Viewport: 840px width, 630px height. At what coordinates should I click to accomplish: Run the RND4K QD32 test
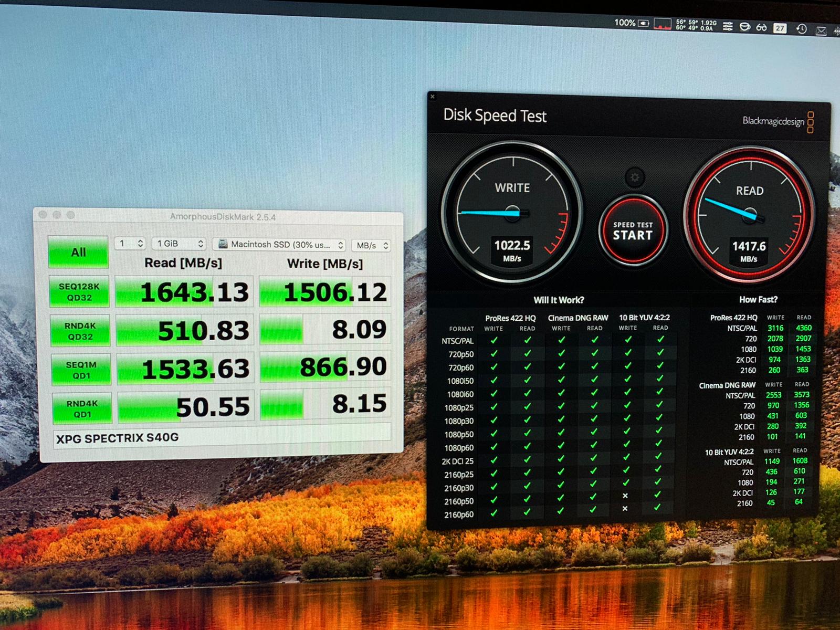tap(80, 331)
